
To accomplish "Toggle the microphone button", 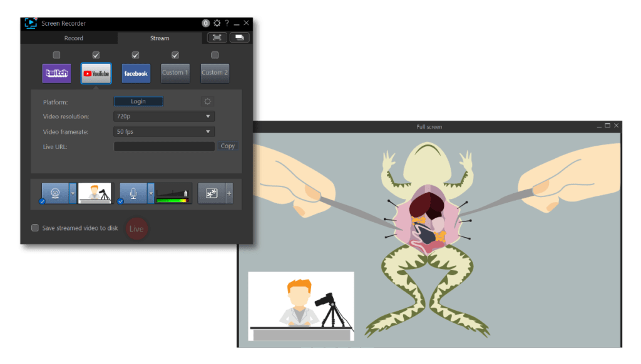I will (x=133, y=193).
